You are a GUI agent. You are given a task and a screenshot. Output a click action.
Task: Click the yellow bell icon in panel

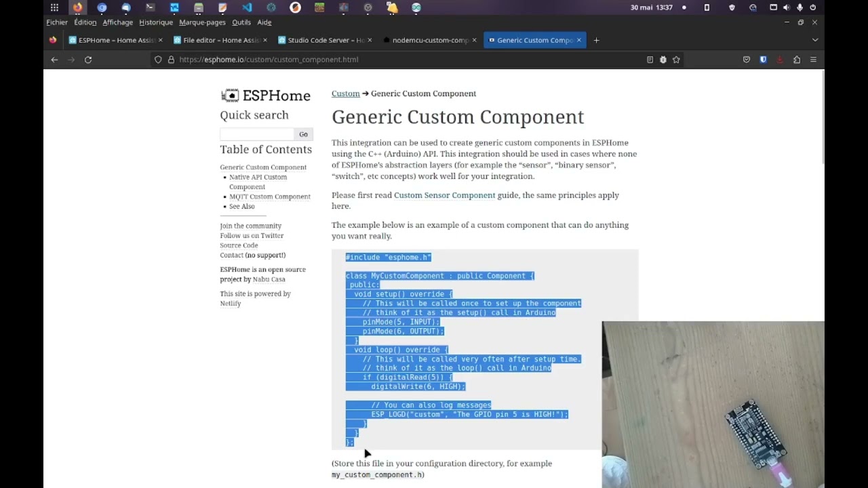[x=392, y=7]
